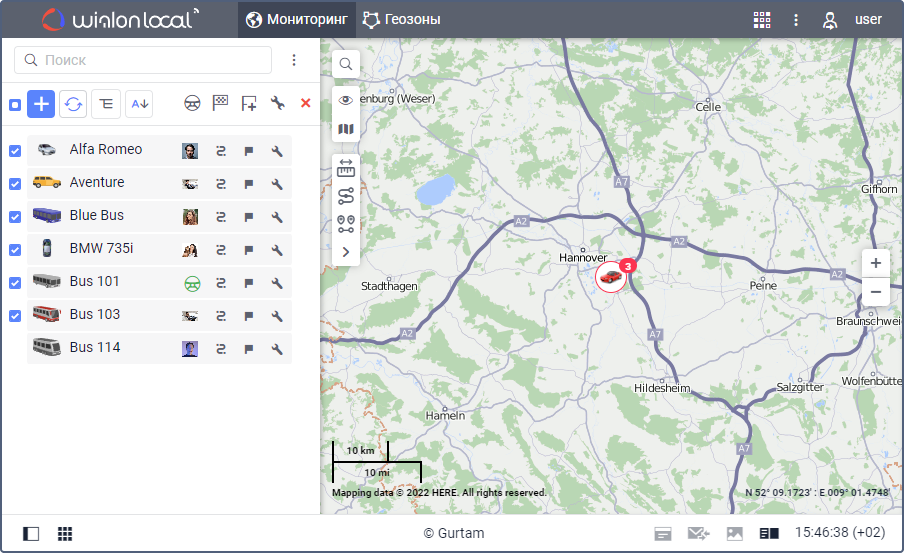Open the user account menu
The height and width of the screenshot is (553, 904).
point(852,19)
